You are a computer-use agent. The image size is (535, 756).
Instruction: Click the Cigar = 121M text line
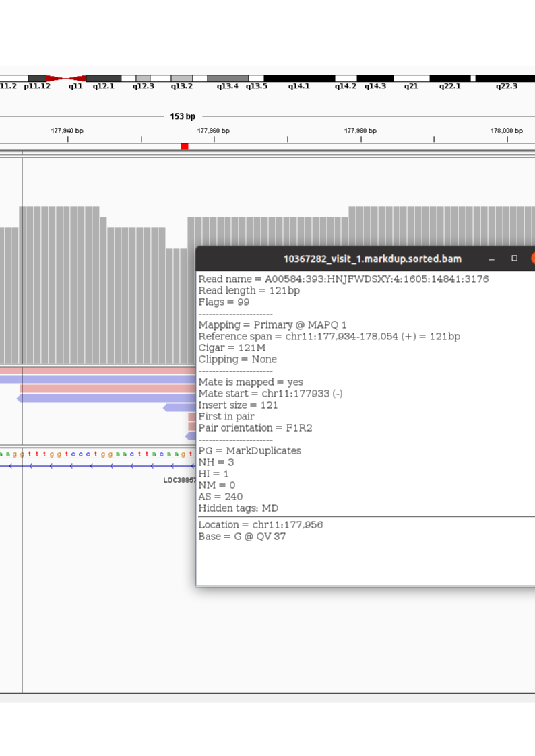tap(232, 347)
